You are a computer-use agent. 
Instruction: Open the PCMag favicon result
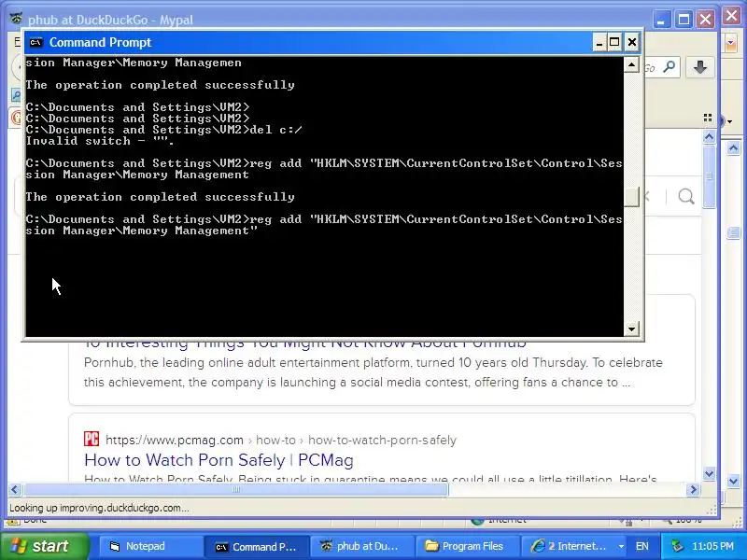[x=92, y=439]
